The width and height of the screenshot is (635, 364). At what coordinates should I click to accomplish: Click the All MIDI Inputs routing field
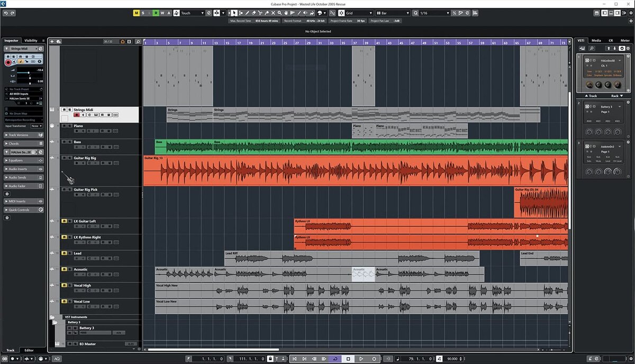[x=24, y=94]
